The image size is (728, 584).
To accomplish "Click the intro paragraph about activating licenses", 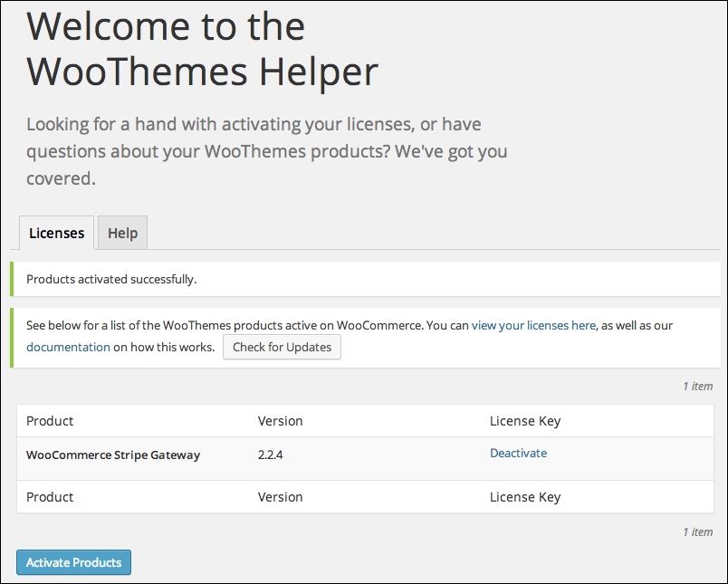I will [x=267, y=151].
